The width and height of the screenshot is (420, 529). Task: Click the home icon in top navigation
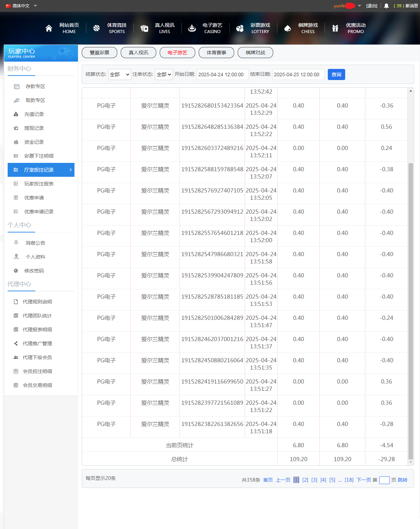(49, 28)
